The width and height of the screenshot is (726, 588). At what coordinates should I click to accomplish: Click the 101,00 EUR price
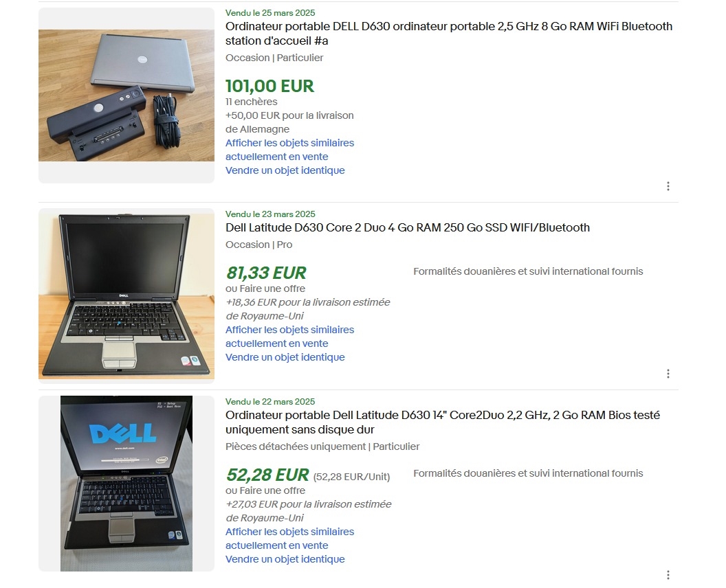pos(269,86)
